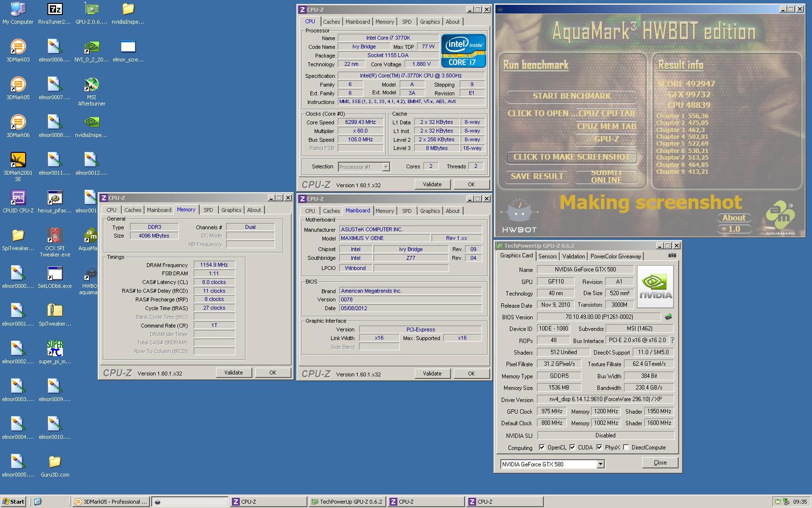Open the 7z archive desktop icon
This screenshot has height=508, width=812.
click(55, 13)
